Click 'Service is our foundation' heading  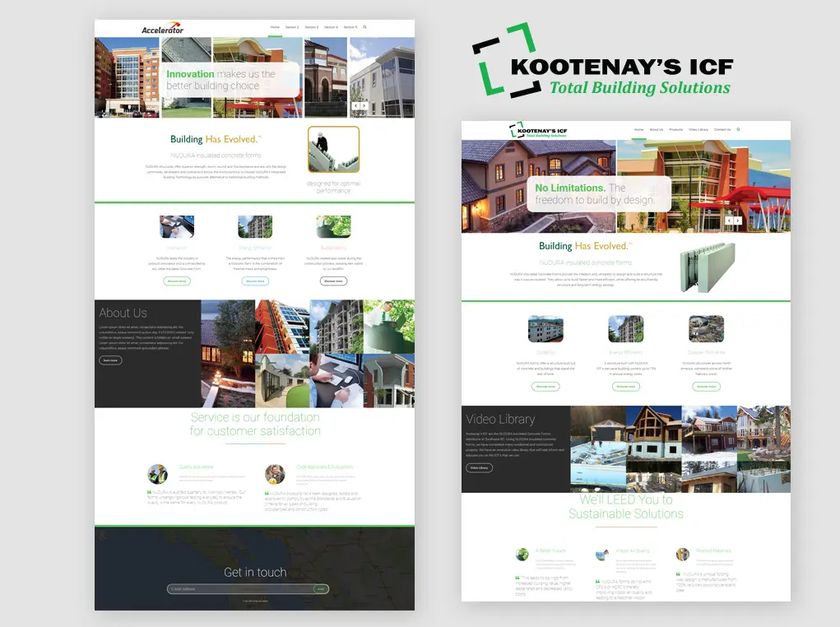[x=255, y=424]
